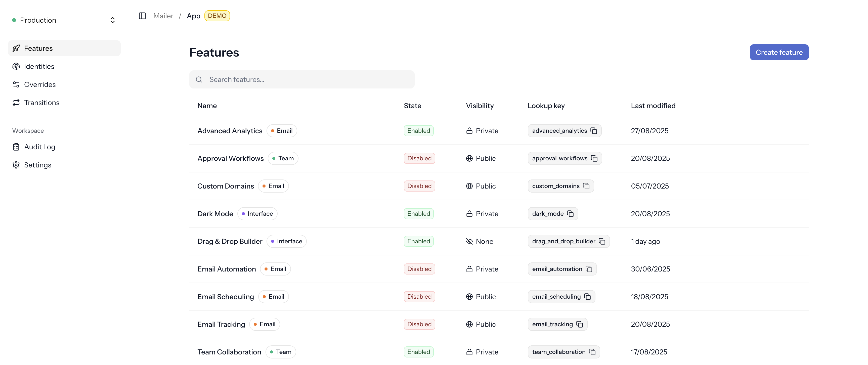Open the Custom Domains feature
This screenshot has height=365, width=868.
(x=226, y=186)
